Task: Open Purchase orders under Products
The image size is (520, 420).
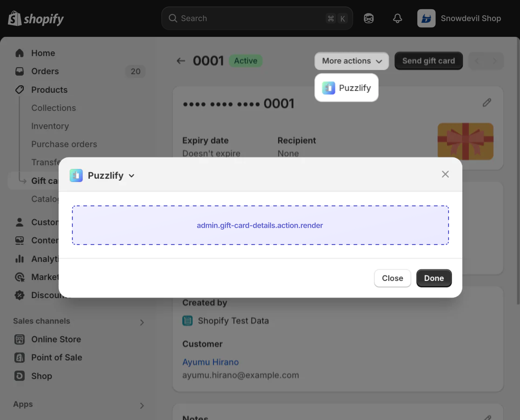Action: [64, 144]
